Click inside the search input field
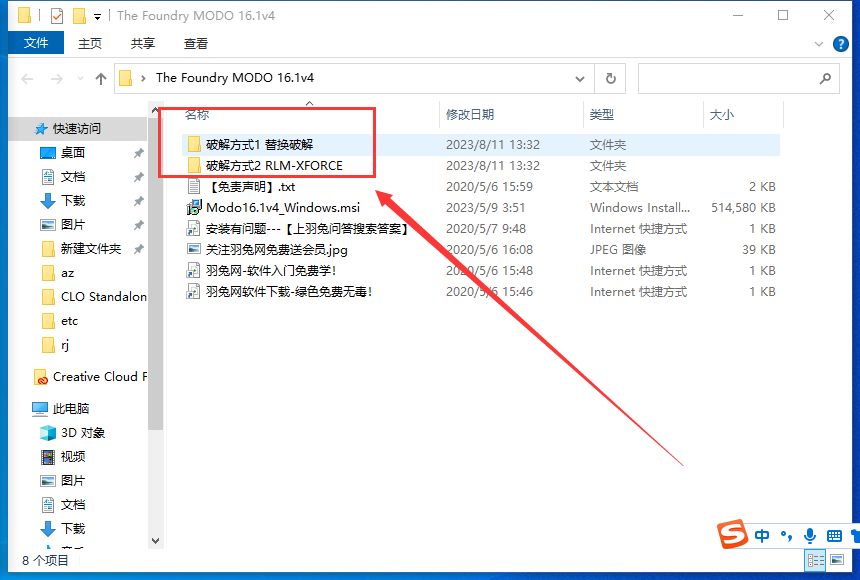860x580 pixels. coord(730,78)
